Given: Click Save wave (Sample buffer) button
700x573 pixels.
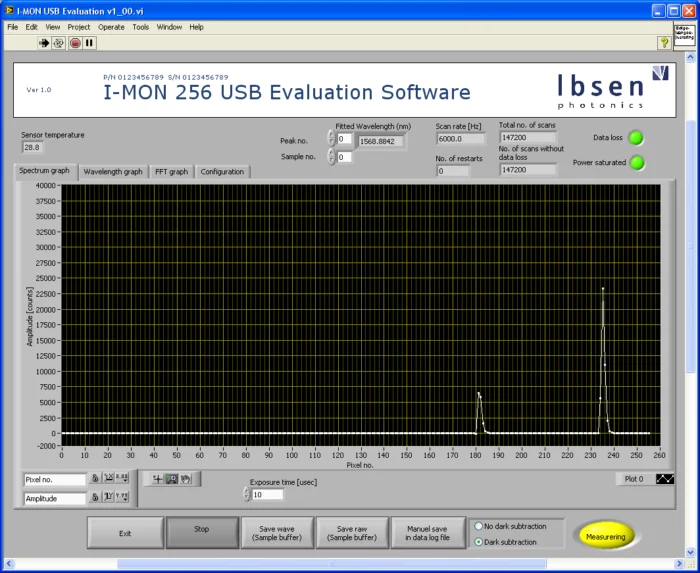Looking at the screenshot, I should click(277, 533).
